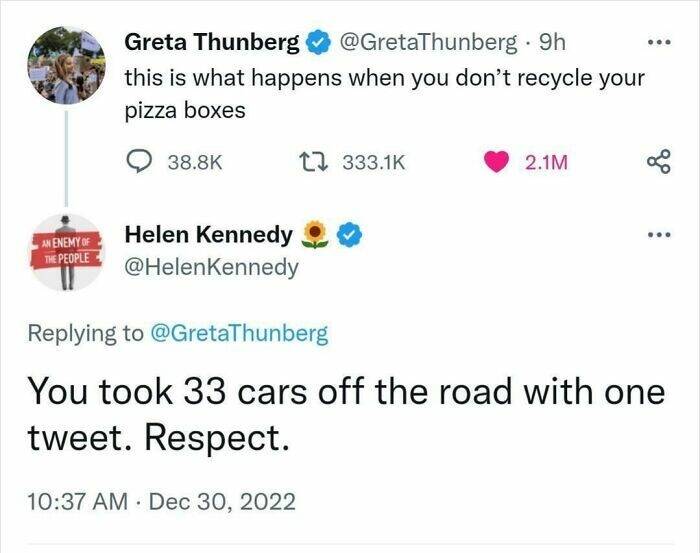
Task: Click the @GretaThunberg mention after 'Replying to'
Action: (x=238, y=334)
